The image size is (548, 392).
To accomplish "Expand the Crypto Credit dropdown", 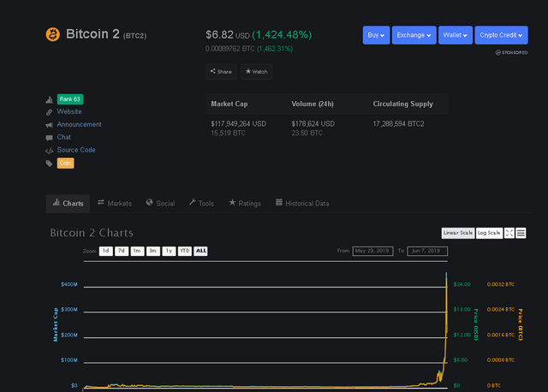I will click(501, 35).
